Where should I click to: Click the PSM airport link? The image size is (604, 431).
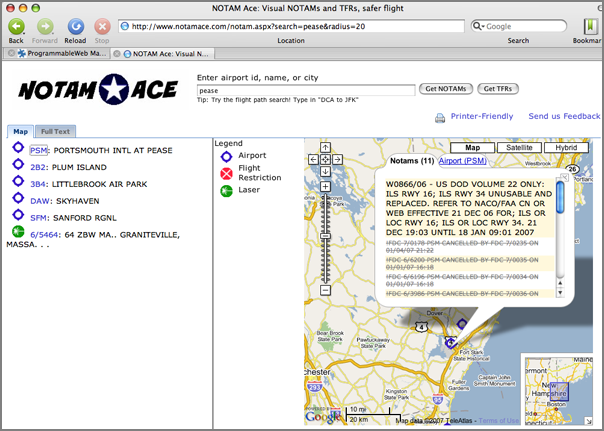[39, 150]
